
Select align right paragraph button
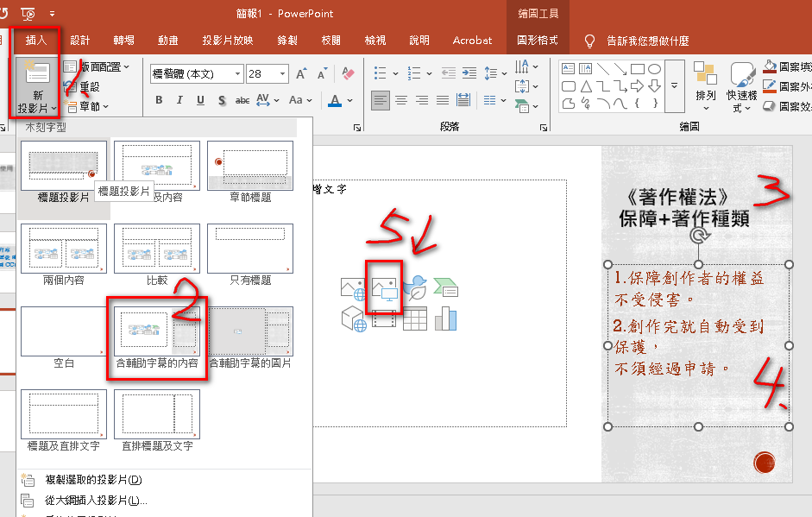coord(422,100)
